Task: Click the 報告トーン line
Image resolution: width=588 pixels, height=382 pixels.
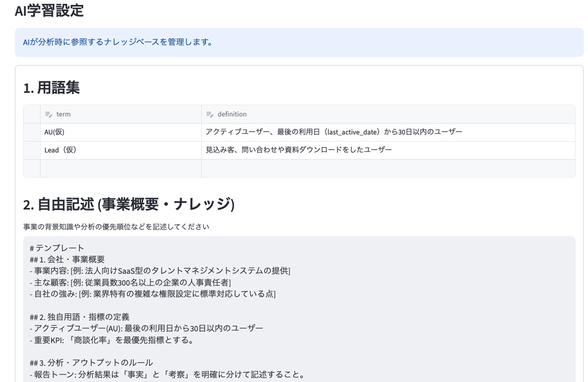Action: pyautogui.click(x=167, y=375)
